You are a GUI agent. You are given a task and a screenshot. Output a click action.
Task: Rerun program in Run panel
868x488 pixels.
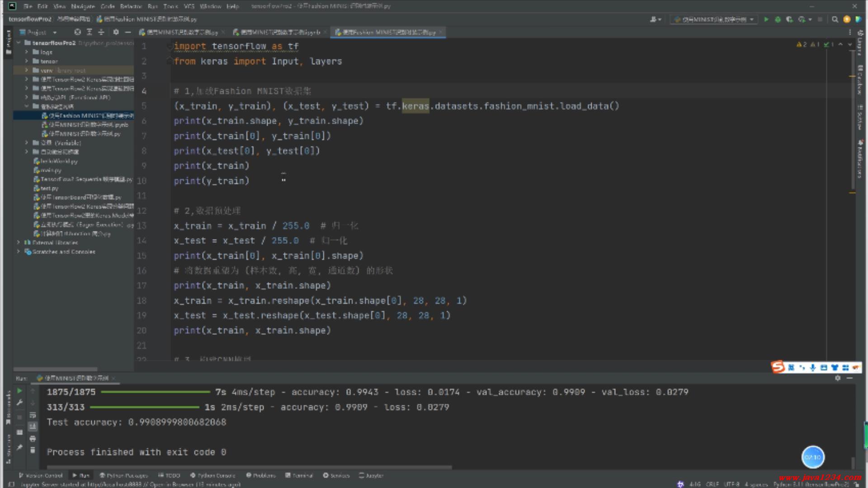[19, 391]
